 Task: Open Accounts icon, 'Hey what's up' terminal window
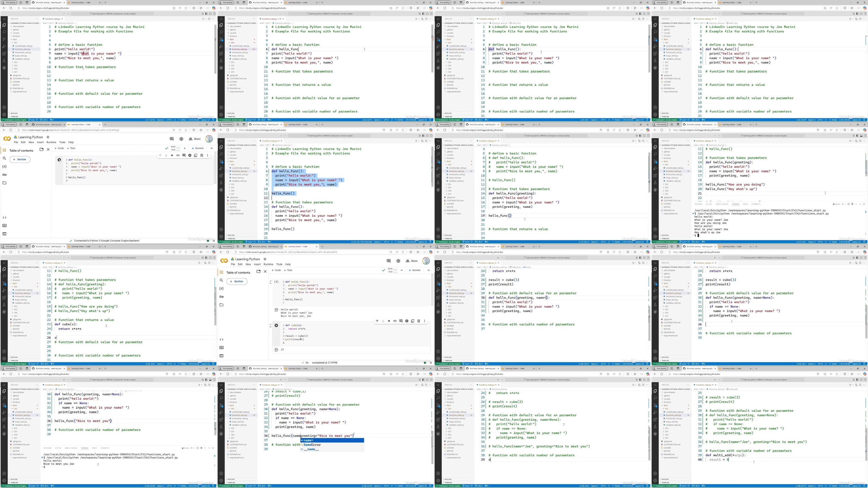(655, 230)
